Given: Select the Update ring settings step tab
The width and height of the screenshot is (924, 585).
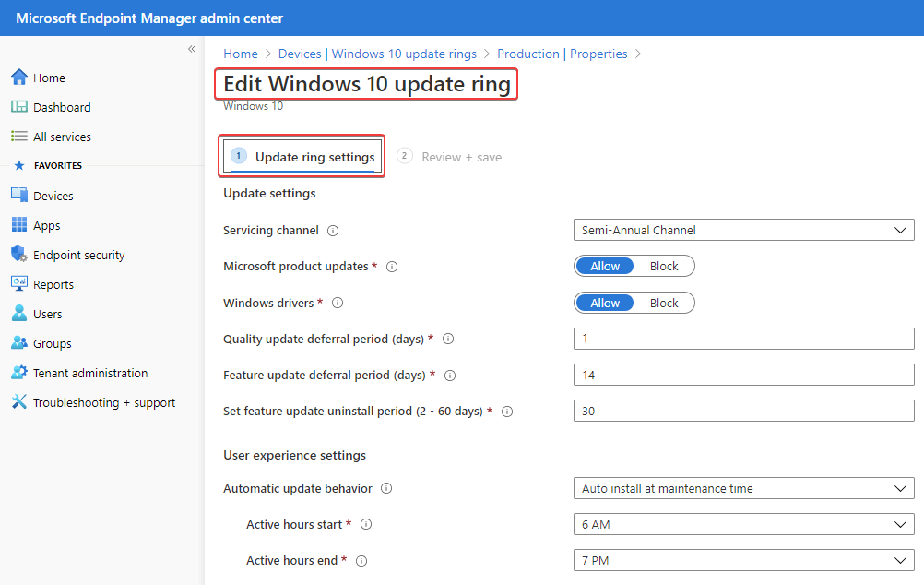Looking at the screenshot, I should coord(302,157).
